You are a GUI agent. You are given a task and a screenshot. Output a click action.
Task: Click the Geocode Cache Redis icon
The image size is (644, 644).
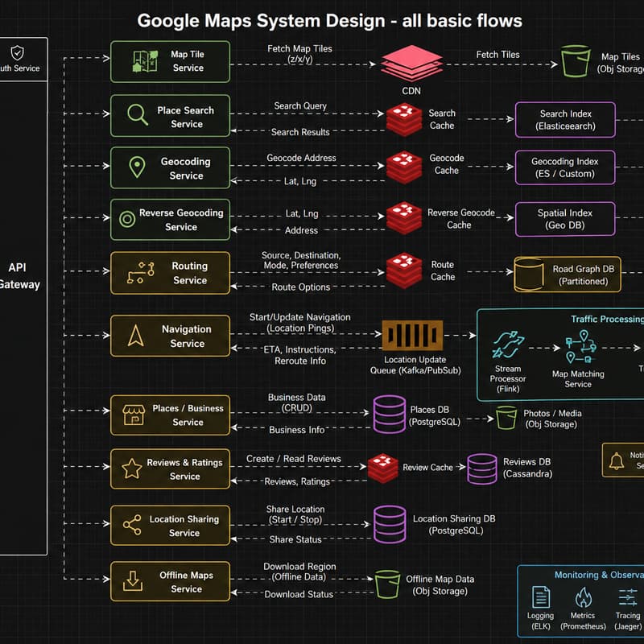click(x=404, y=167)
